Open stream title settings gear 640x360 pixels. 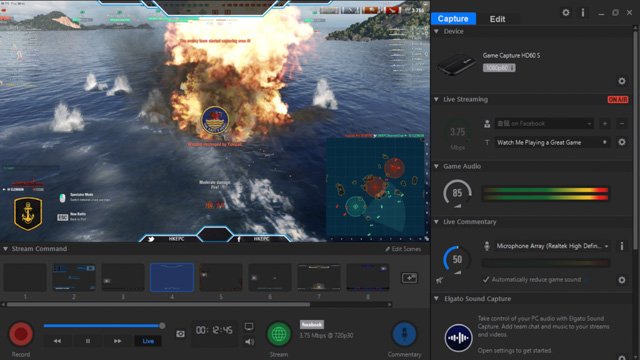622,142
